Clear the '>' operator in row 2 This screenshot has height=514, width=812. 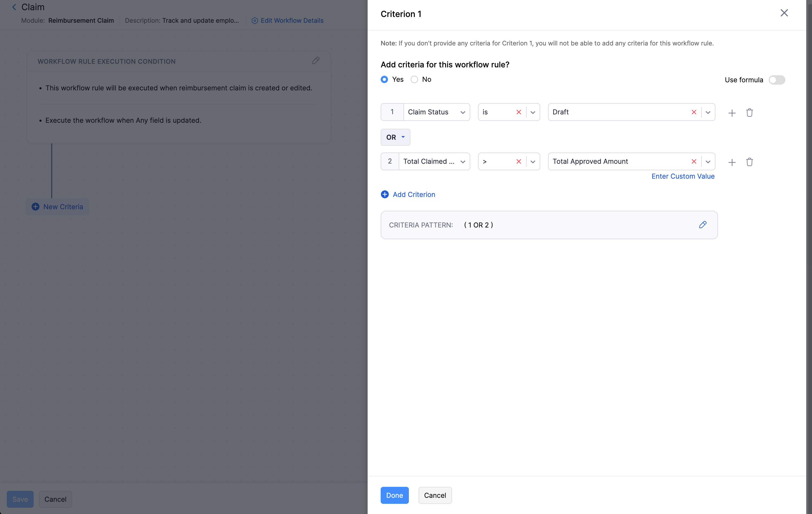pyautogui.click(x=519, y=161)
